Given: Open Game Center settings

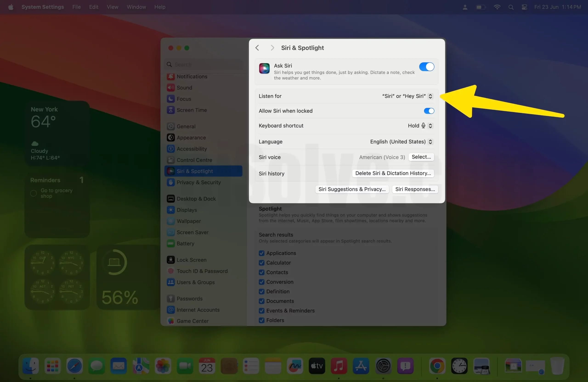Looking at the screenshot, I should tap(203, 321).
